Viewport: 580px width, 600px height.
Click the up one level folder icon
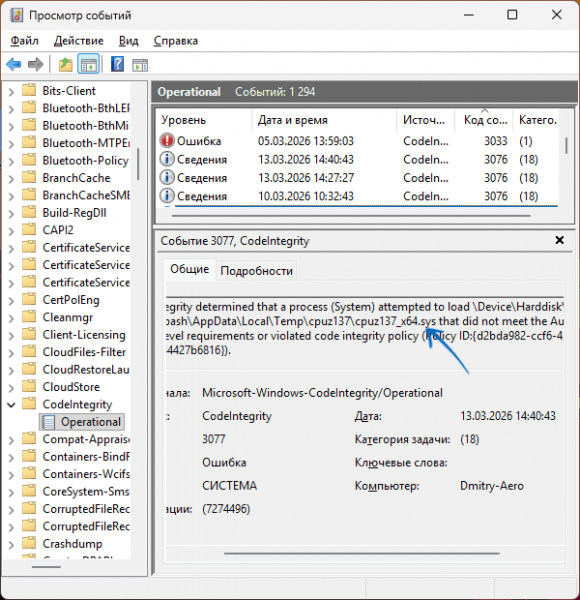[x=65, y=64]
